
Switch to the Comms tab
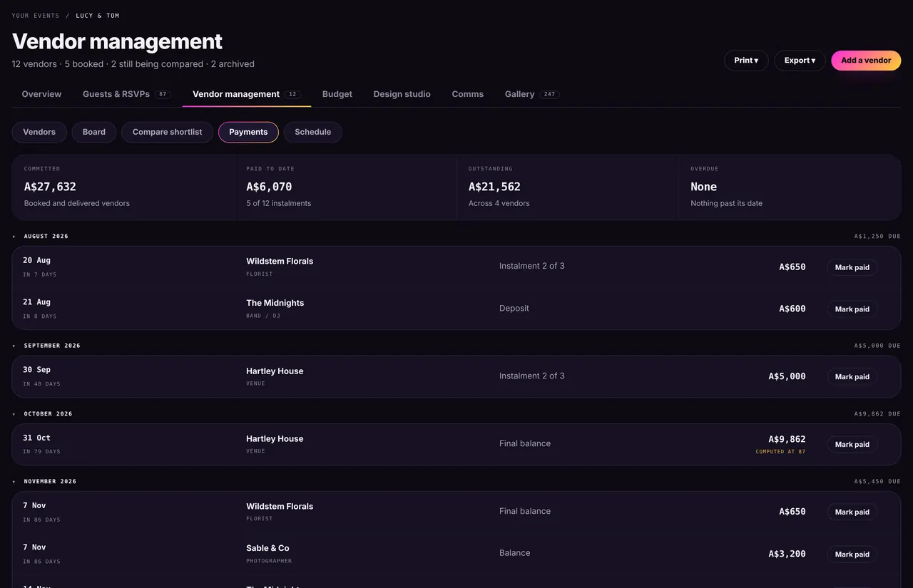click(468, 94)
